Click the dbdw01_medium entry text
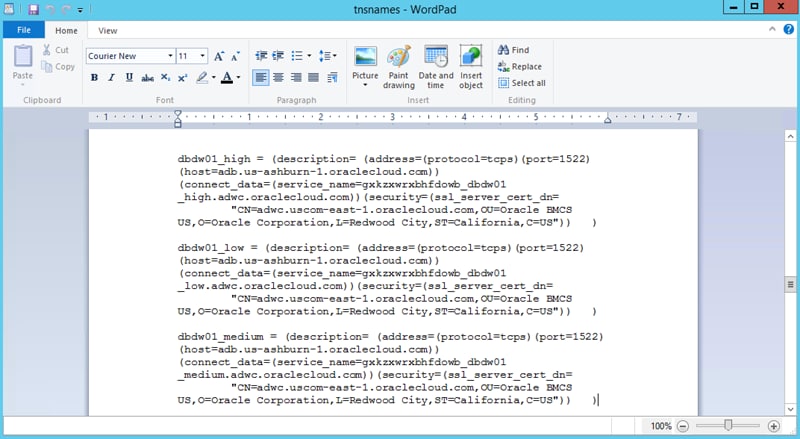 [221, 337]
